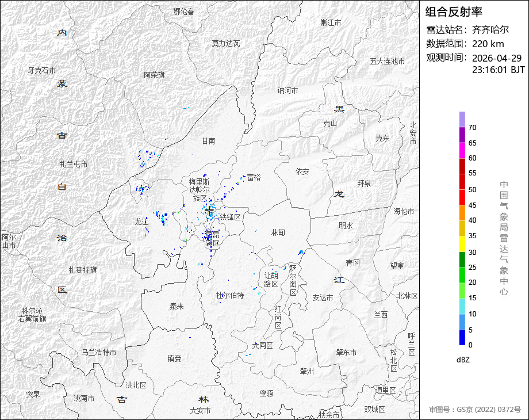
Task: Click the 审图号 GS京 (2022) 0372号 text
Action: point(475,410)
